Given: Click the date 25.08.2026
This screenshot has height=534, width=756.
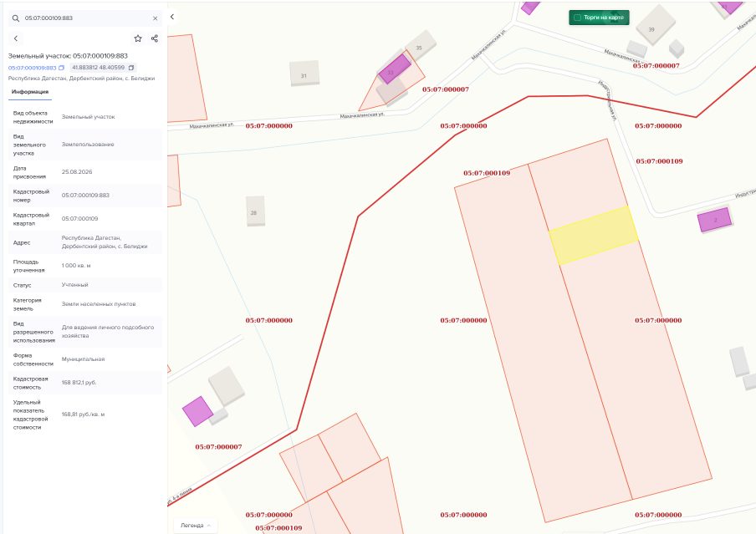Looking at the screenshot, I should pos(77,172).
